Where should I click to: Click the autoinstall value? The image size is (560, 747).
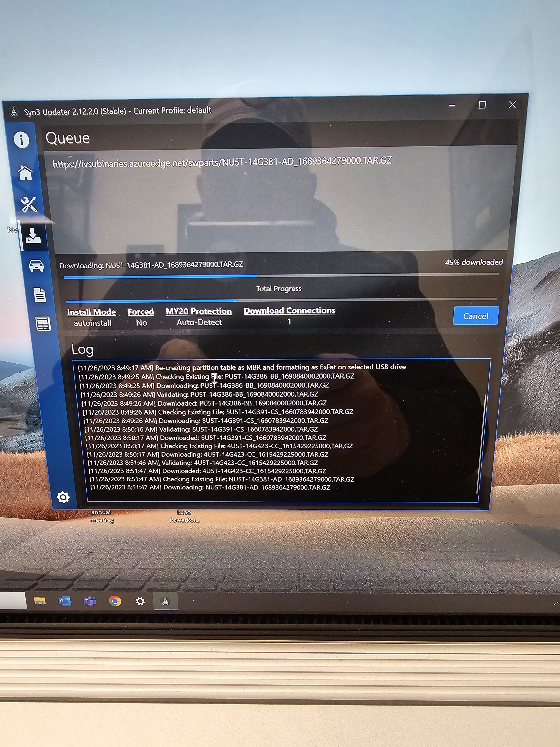(92, 323)
